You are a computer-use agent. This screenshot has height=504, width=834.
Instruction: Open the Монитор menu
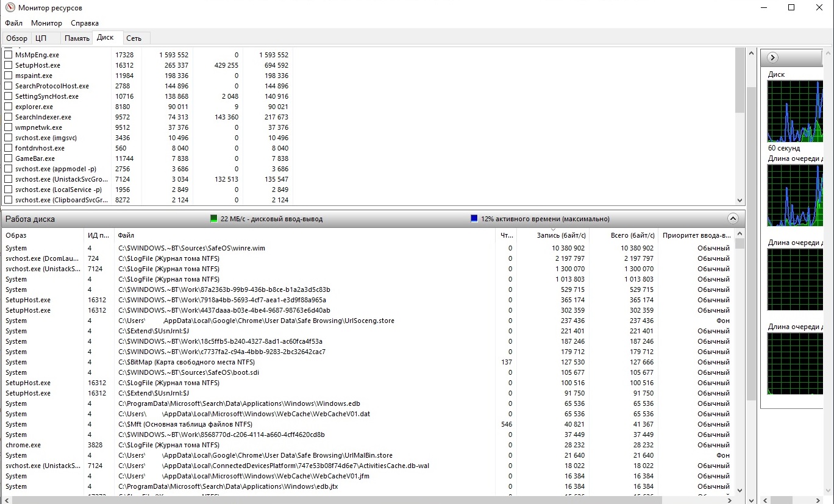(46, 23)
